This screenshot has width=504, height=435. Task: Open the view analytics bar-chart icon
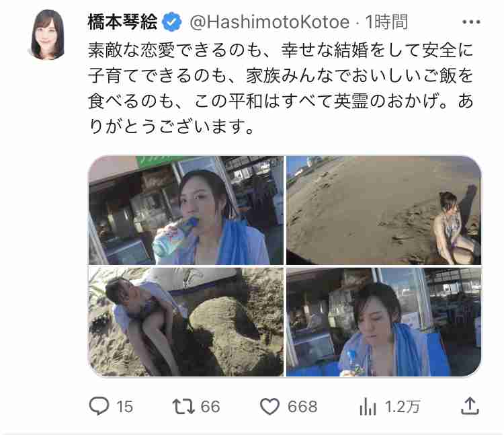click(x=368, y=406)
